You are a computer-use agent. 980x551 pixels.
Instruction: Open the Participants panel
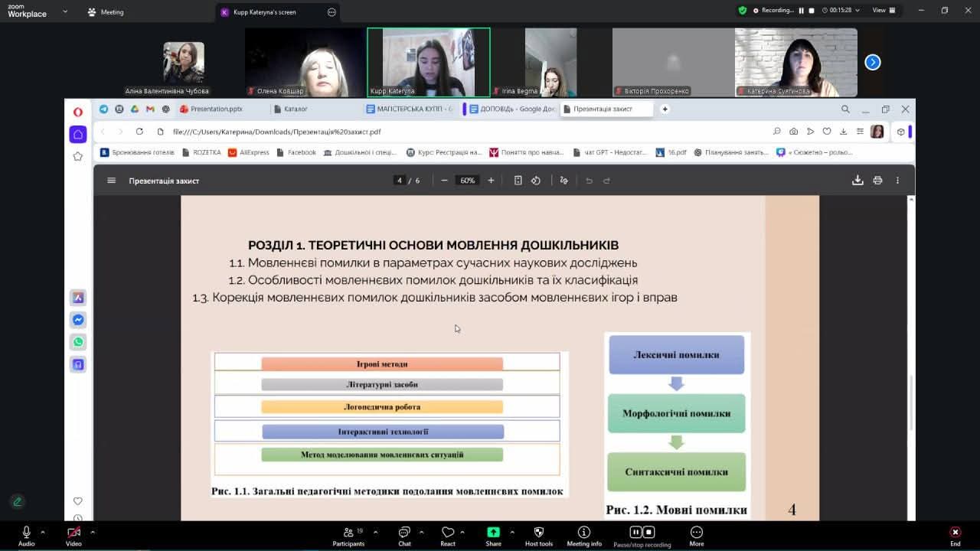point(348,536)
